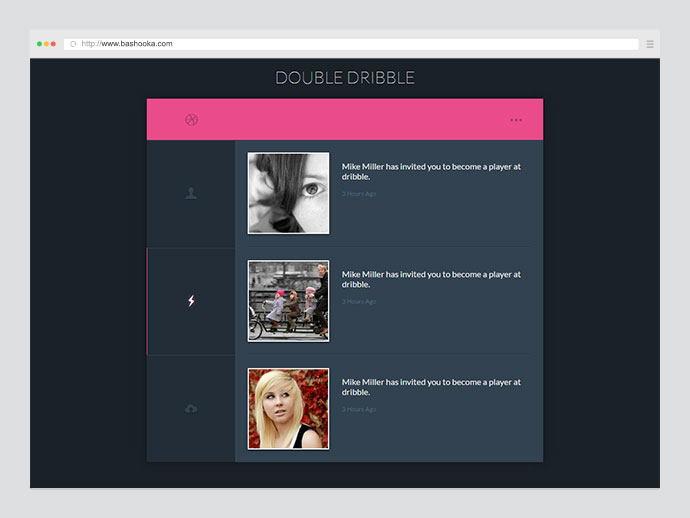Click the timestamp under the blonde woman invitation
Screen dimensions: 690x518
tap(359, 409)
